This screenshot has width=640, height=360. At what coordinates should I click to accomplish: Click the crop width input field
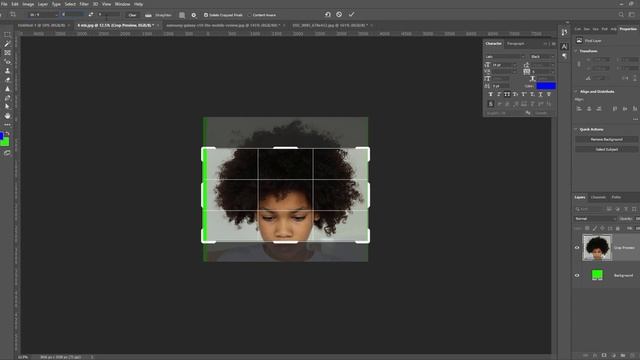(72, 15)
